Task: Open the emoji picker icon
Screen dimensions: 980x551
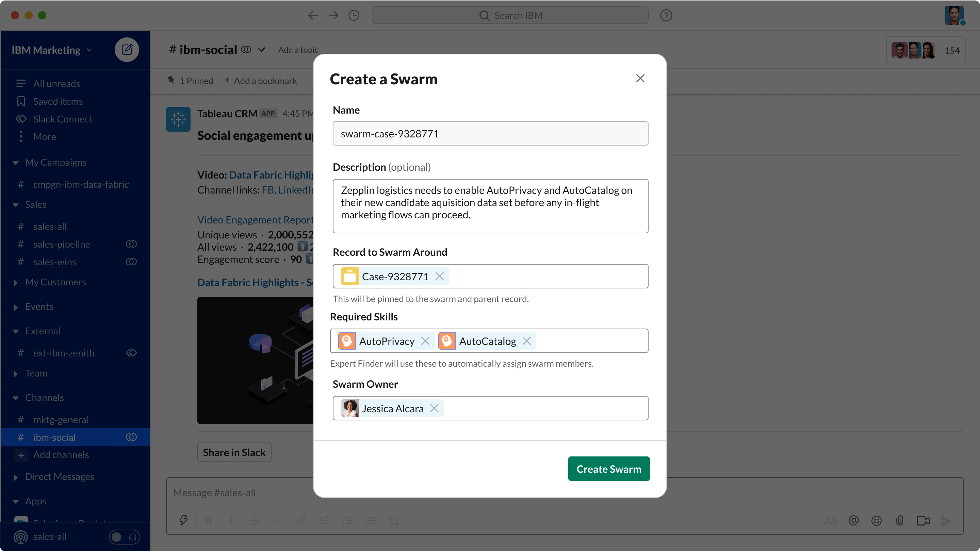Action: (876, 520)
